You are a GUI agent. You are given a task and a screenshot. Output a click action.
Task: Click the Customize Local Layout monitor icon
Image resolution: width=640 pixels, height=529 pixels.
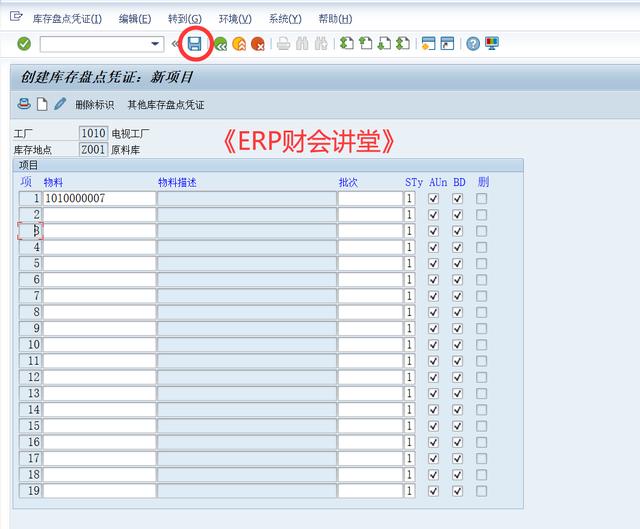(x=492, y=43)
